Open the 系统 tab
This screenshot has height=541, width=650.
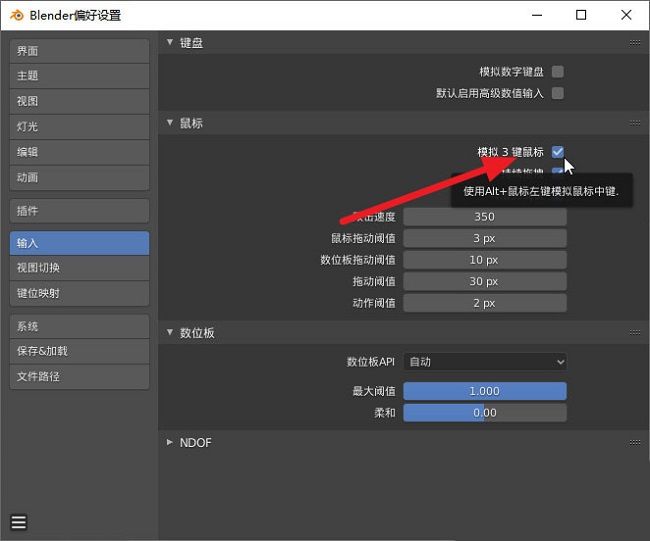click(79, 326)
